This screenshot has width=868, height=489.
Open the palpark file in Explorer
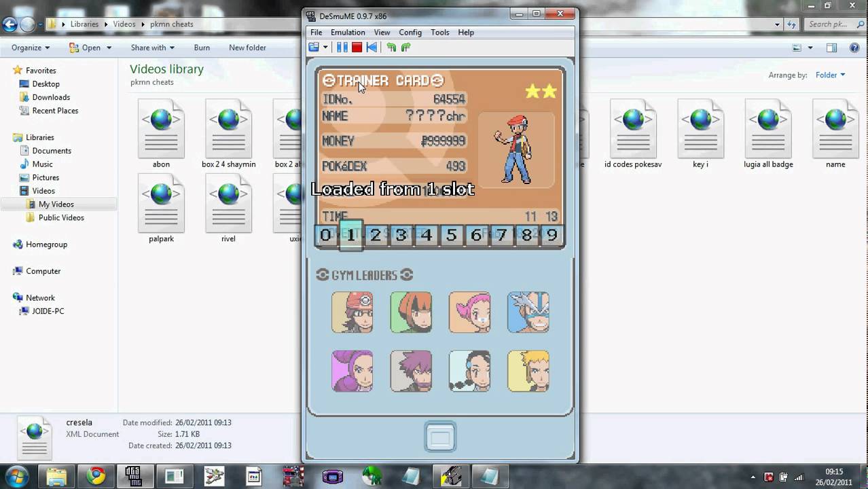[161, 209]
